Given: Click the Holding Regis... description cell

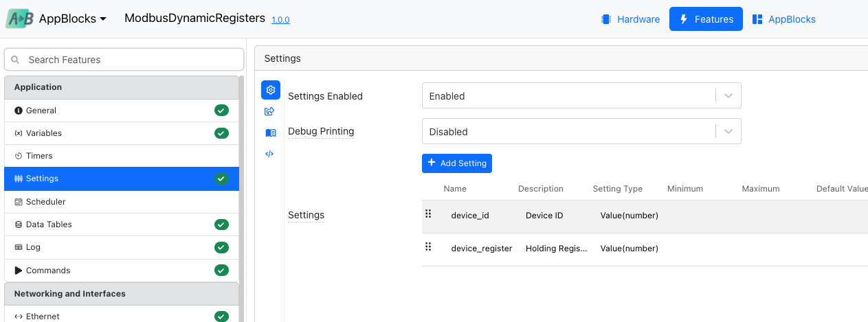Looking at the screenshot, I should (x=556, y=249).
